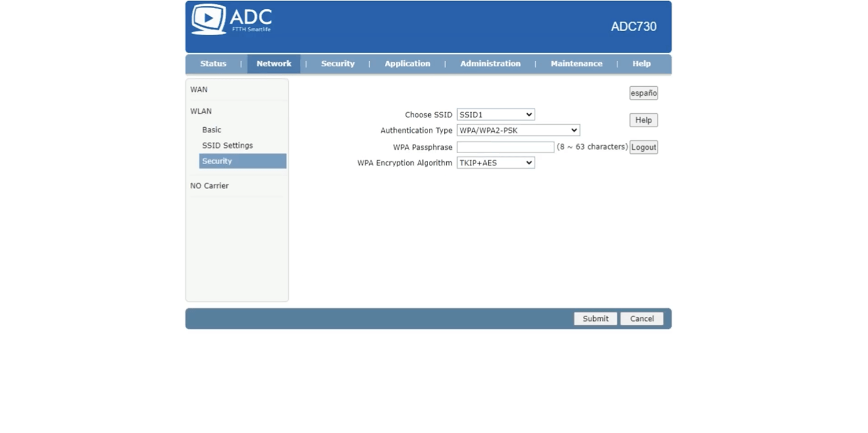This screenshot has width=868, height=433.
Task: Expand the Choose SSID dropdown
Action: [495, 115]
